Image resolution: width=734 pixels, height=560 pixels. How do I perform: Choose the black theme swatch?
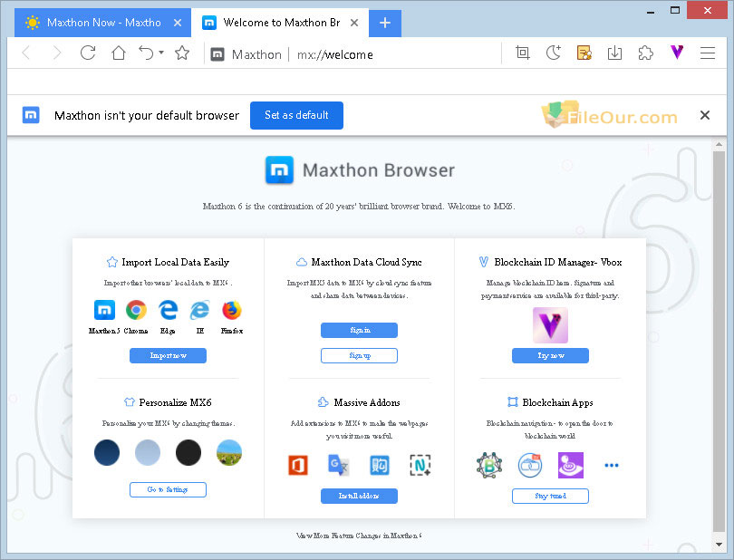coord(188,453)
